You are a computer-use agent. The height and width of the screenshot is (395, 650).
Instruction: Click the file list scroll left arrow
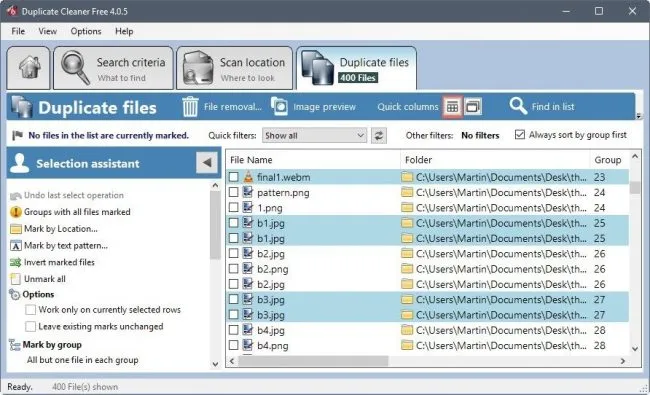tap(232, 361)
